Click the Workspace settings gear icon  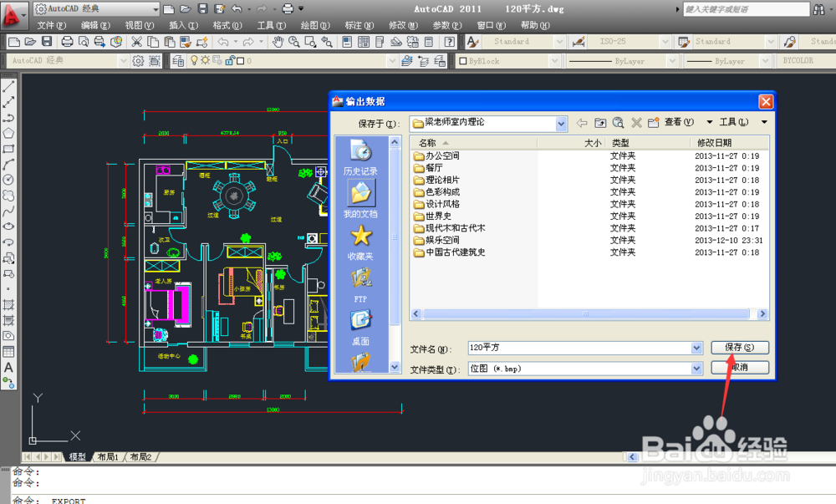138,61
